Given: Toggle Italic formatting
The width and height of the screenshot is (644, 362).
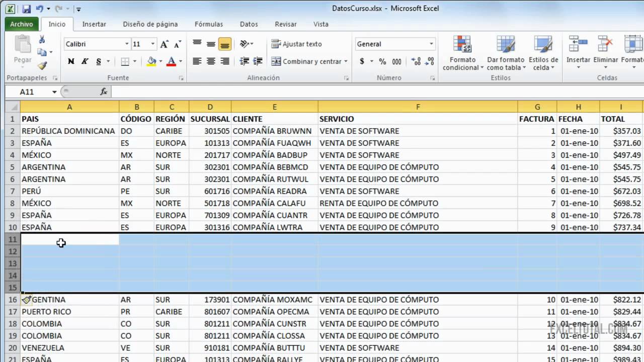Looking at the screenshot, I should click(85, 61).
